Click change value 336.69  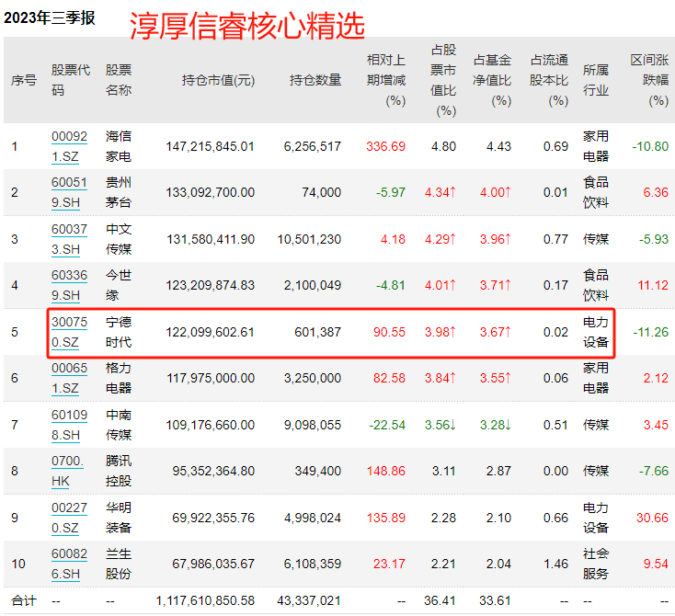(385, 146)
